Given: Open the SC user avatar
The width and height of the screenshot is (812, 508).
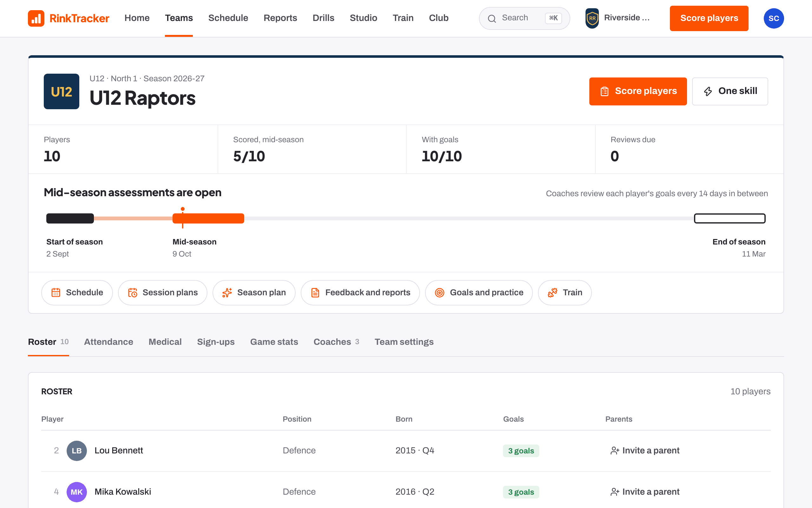Looking at the screenshot, I should pyautogui.click(x=773, y=18).
